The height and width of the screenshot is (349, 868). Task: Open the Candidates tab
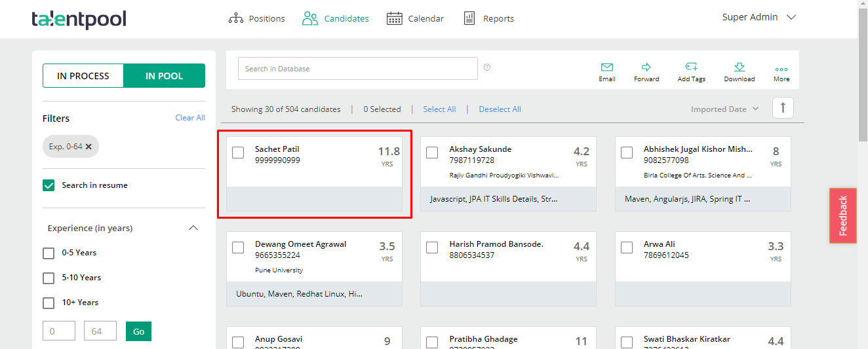click(336, 18)
